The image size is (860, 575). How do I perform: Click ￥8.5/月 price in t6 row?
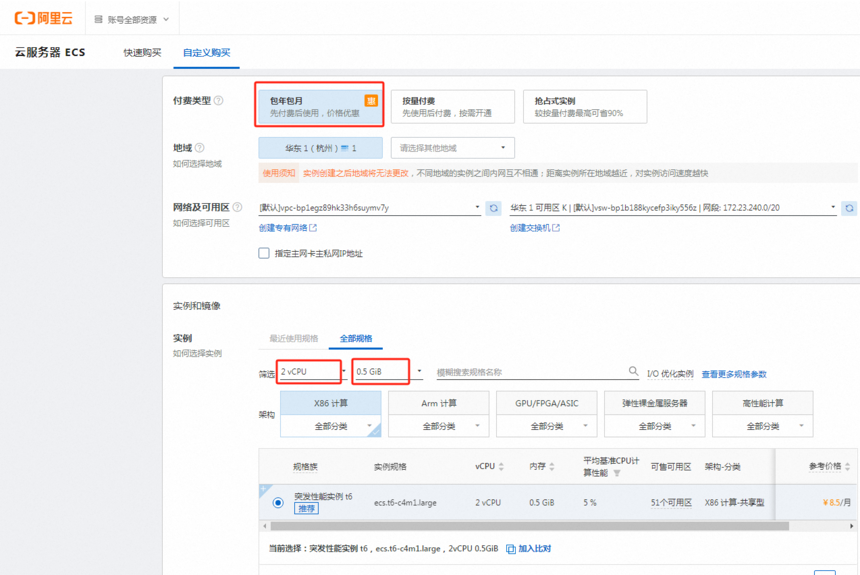pyautogui.click(x=837, y=503)
